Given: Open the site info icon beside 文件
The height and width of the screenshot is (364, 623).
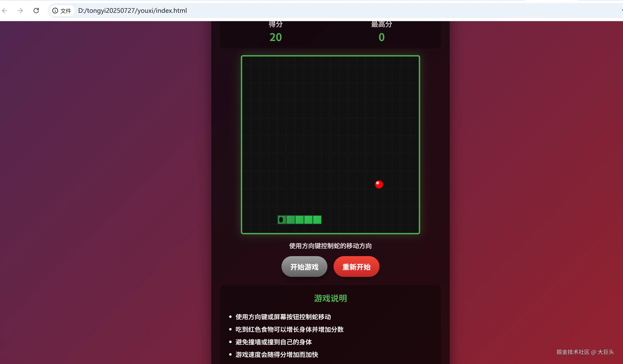Looking at the screenshot, I should click(55, 11).
